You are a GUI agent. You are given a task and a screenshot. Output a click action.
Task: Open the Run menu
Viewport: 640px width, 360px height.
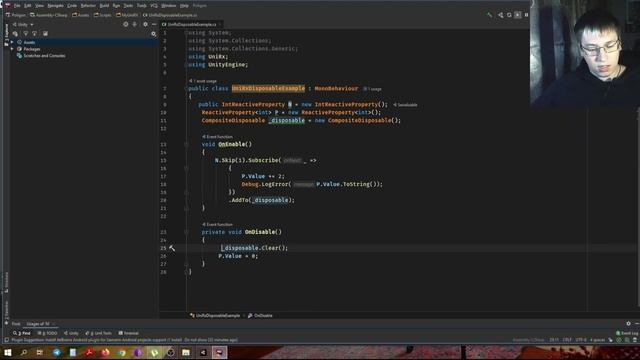116,6
